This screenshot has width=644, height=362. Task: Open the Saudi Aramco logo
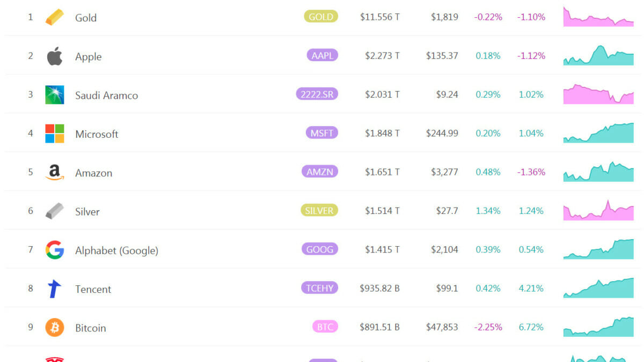(54, 95)
